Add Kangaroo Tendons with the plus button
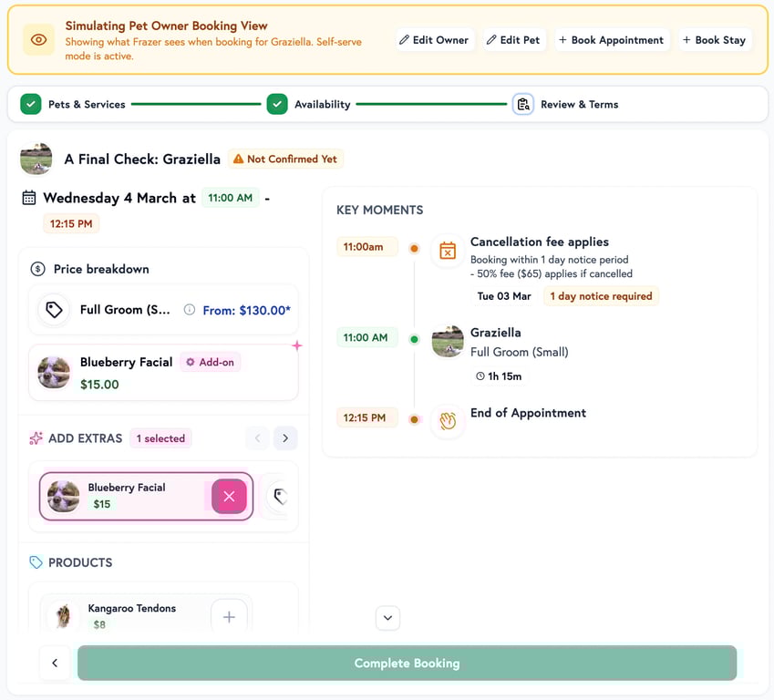Viewport: 774px width, 700px height. click(229, 616)
